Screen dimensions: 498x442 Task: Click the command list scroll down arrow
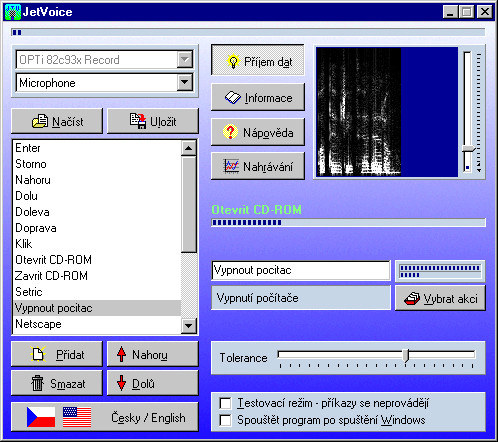coord(189,326)
